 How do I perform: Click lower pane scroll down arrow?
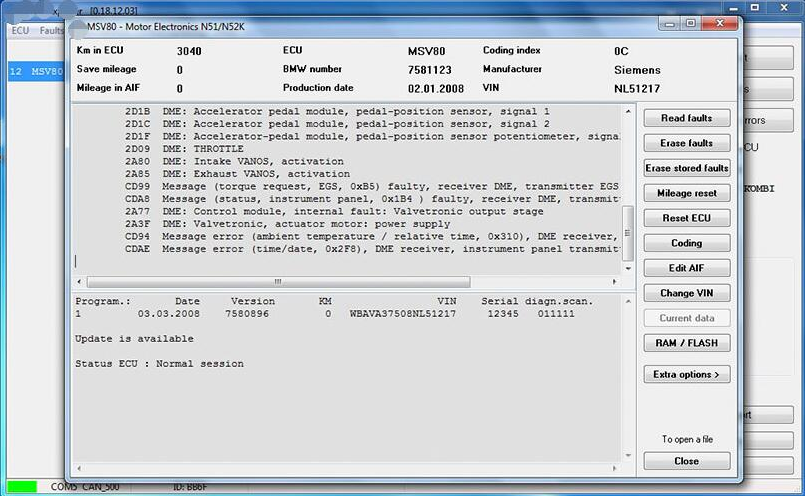[628, 455]
